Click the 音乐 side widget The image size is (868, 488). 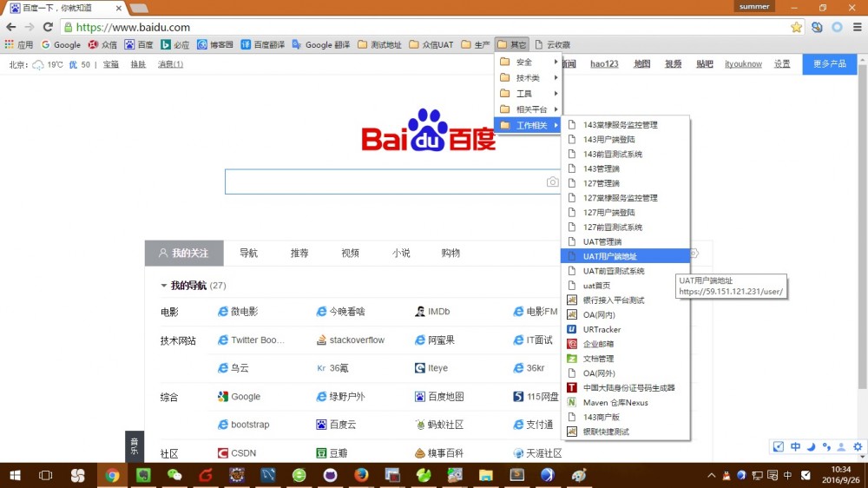(135, 446)
